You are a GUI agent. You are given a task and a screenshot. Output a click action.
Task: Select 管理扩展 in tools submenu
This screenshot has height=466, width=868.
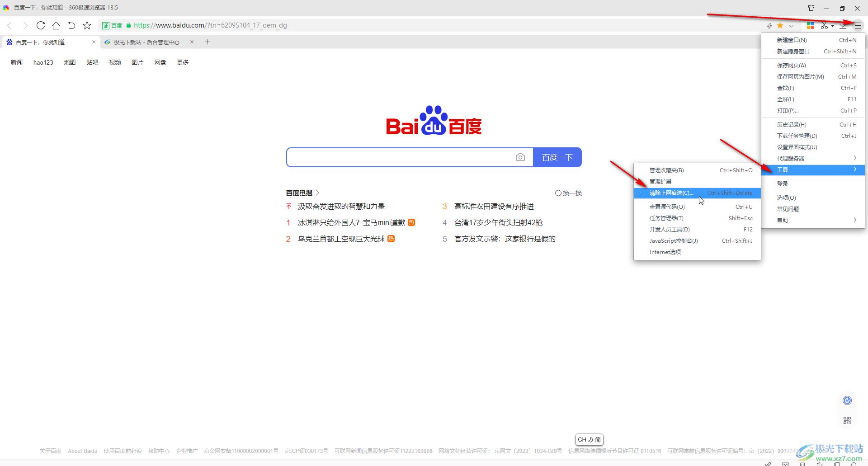click(697, 181)
